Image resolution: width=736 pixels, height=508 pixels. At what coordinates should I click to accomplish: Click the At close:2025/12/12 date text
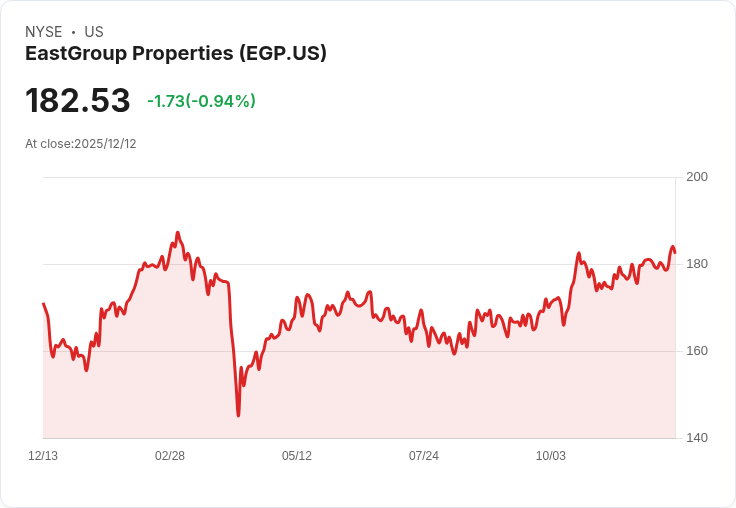tap(81, 144)
